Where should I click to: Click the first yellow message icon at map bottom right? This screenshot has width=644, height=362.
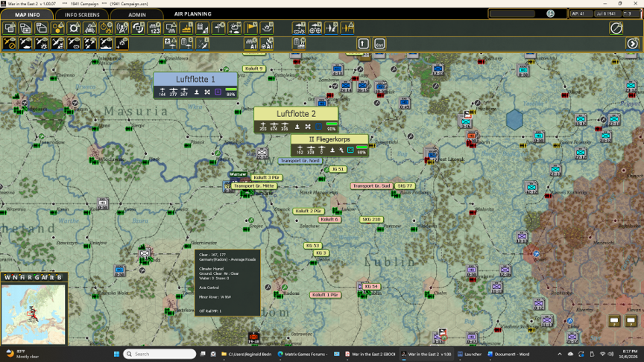[614, 321]
